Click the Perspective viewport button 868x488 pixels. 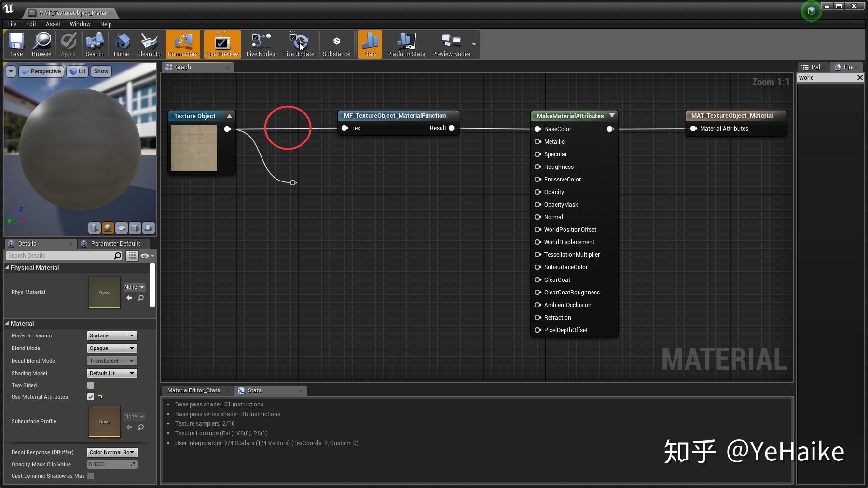pos(41,71)
